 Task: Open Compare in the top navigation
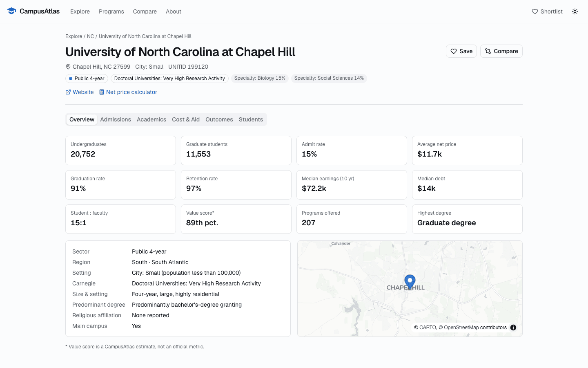click(x=145, y=11)
